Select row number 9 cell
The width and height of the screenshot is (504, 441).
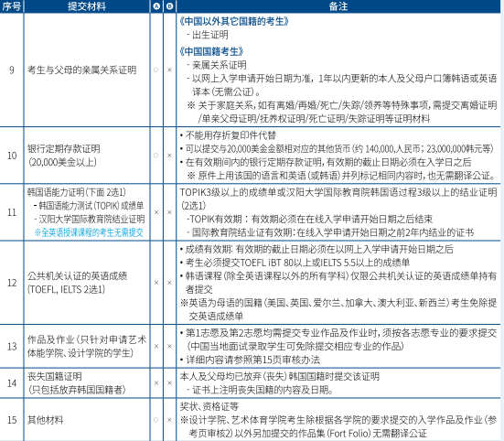12,70
